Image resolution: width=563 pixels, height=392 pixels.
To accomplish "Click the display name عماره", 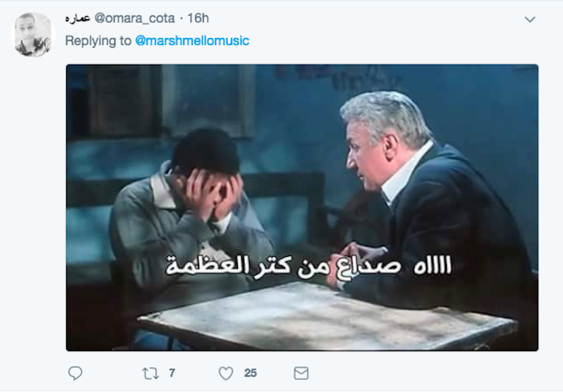I will click(x=77, y=19).
